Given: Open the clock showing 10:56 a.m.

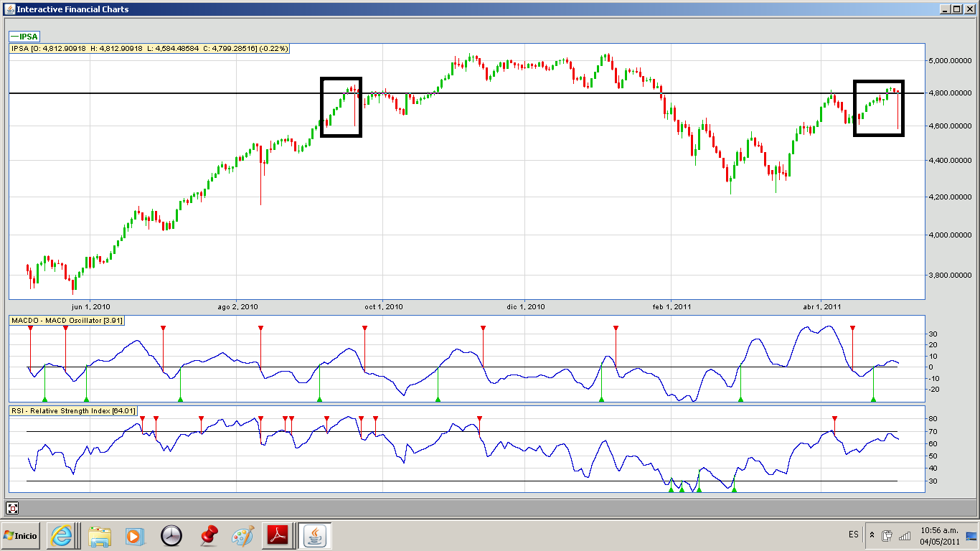Looking at the screenshot, I should (x=938, y=535).
